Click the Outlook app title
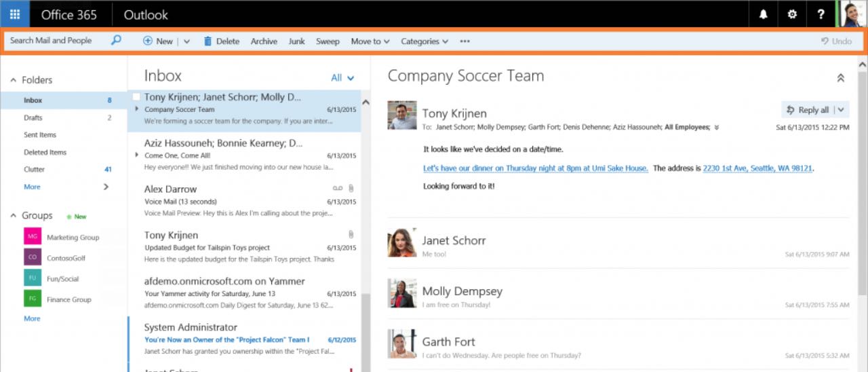 click(x=146, y=14)
